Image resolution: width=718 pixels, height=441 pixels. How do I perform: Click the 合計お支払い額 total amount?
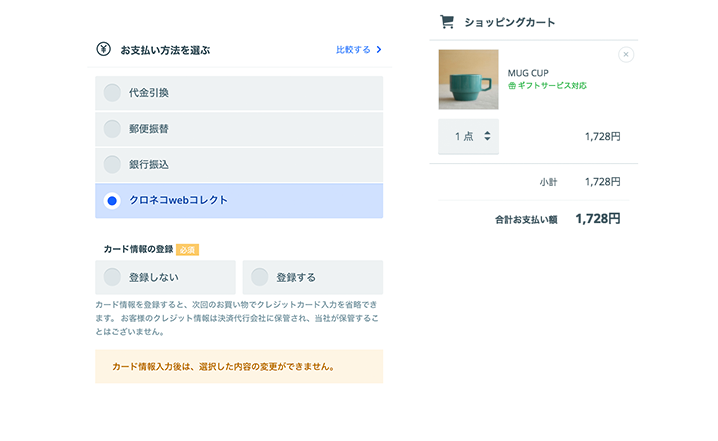pos(598,218)
